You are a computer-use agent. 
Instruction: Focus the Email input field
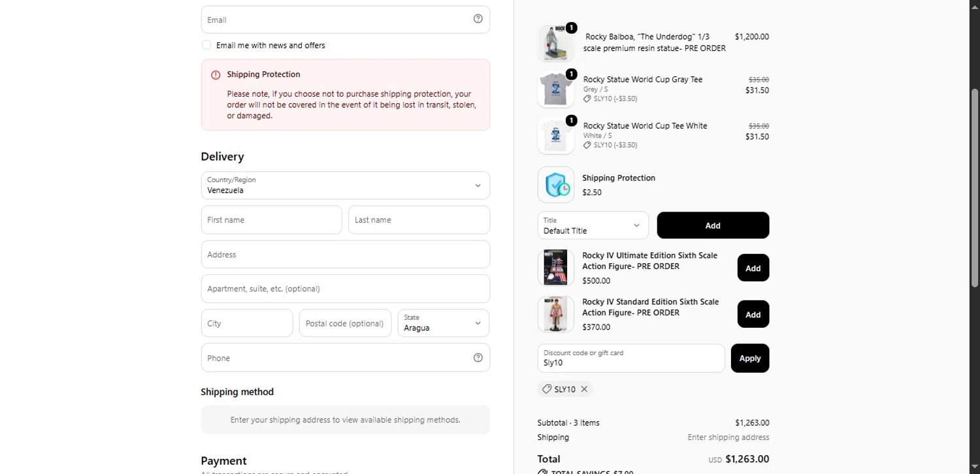[x=346, y=20]
